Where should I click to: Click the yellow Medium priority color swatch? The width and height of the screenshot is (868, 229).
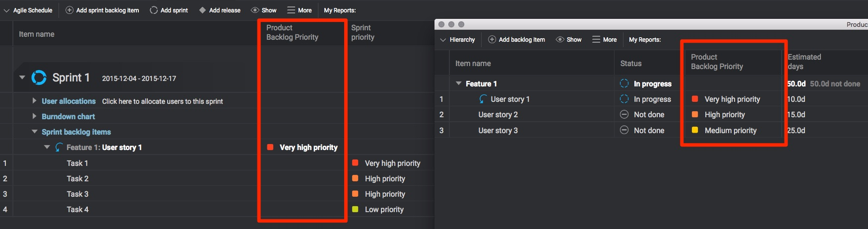coord(695,130)
